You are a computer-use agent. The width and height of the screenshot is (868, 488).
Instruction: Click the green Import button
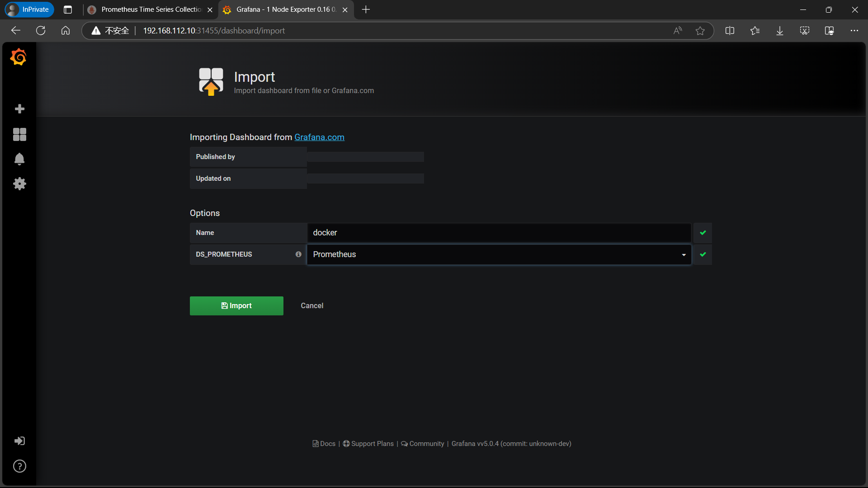(236, 306)
